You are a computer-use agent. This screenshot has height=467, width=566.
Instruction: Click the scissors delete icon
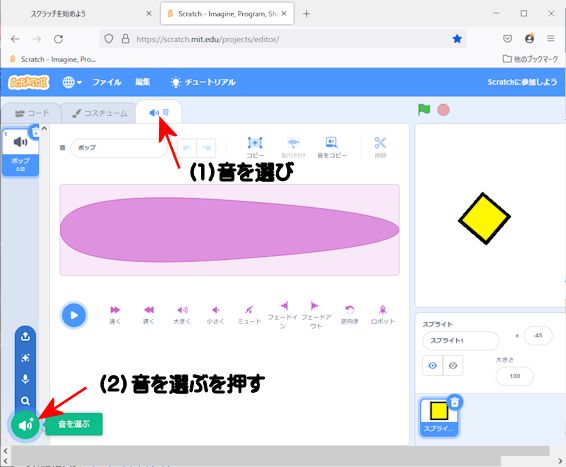pyautogui.click(x=380, y=147)
